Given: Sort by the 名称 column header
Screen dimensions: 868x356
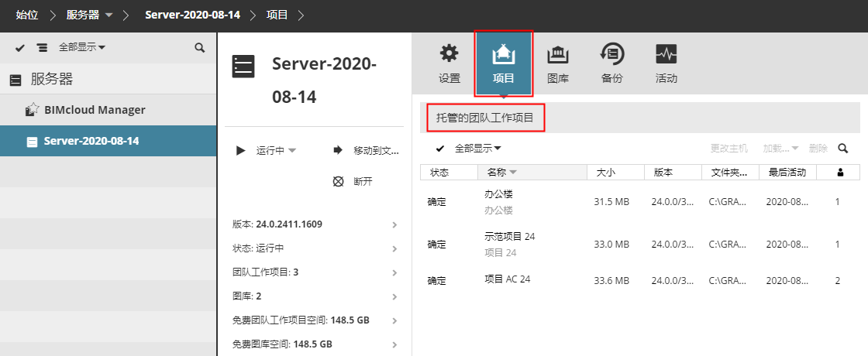Looking at the screenshot, I should click(x=532, y=173).
